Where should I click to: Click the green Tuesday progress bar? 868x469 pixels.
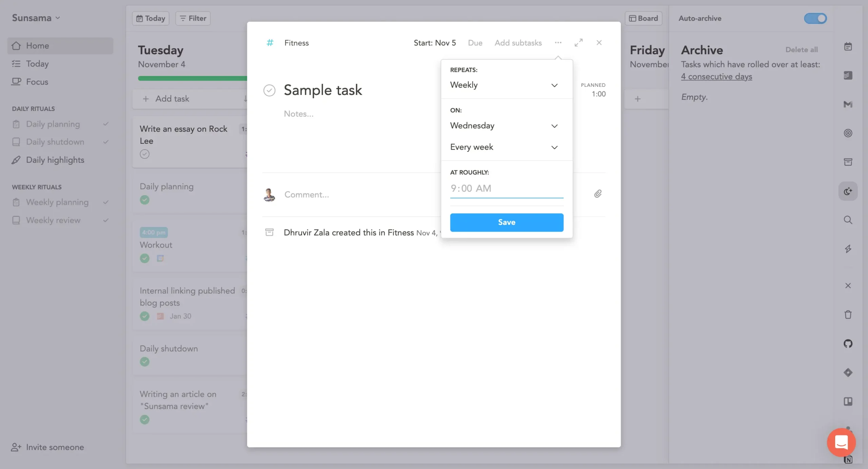[192, 78]
